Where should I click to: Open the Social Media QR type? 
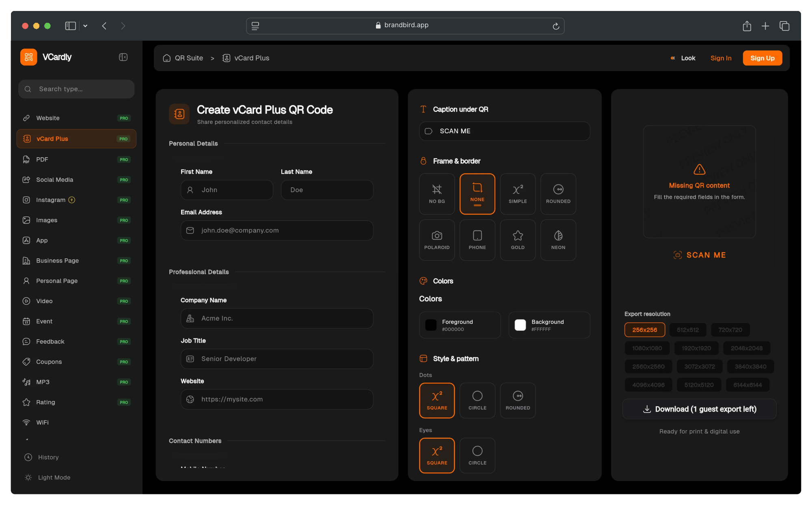coord(54,180)
